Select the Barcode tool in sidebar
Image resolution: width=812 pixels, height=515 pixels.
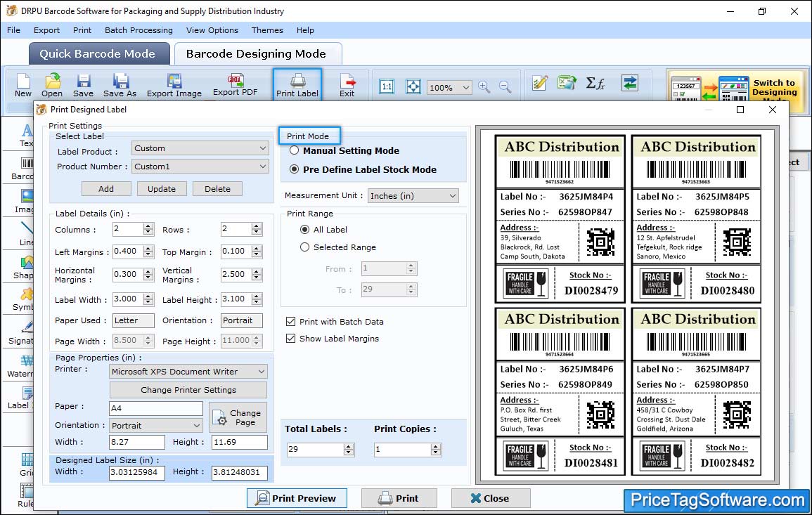click(22, 169)
